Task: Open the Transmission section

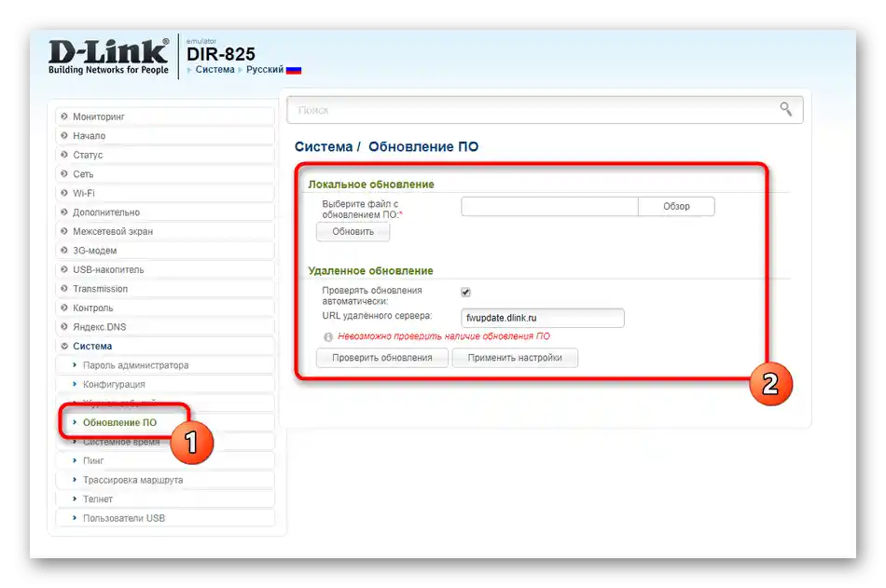Action: 165,289
